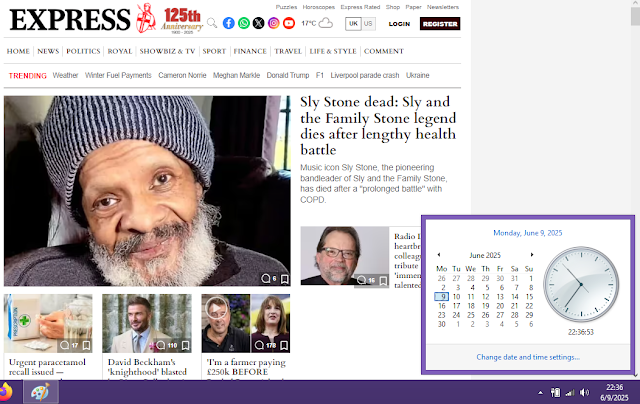Open the Shop top link
The height and width of the screenshot is (404, 640).
pyautogui.click(x=393, y=7)
